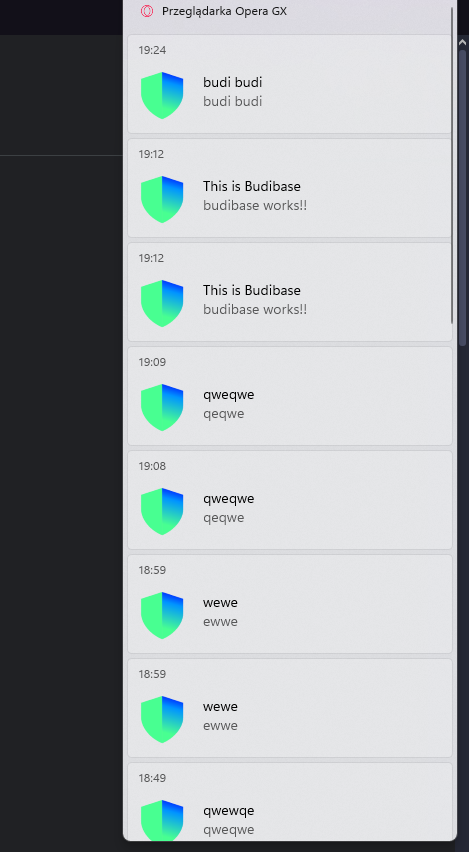Click the notification panel's inner scrollbar thumb

[x=452, y=166]
